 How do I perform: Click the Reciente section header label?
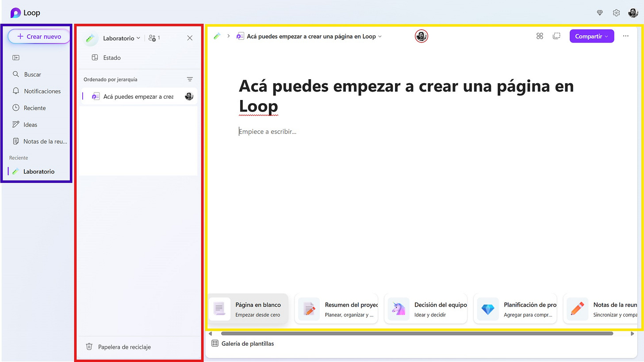point(19,158)
